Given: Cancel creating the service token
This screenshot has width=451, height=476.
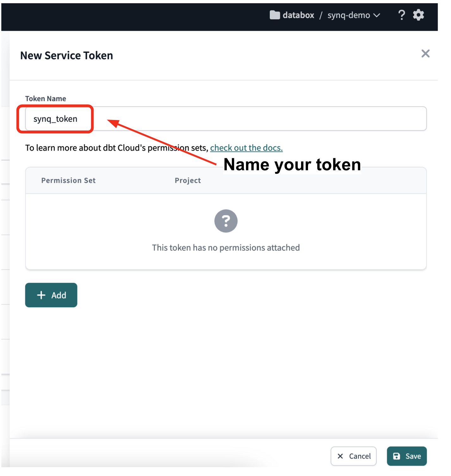Looking at the screenshot, I should click(x=354, y=456).
